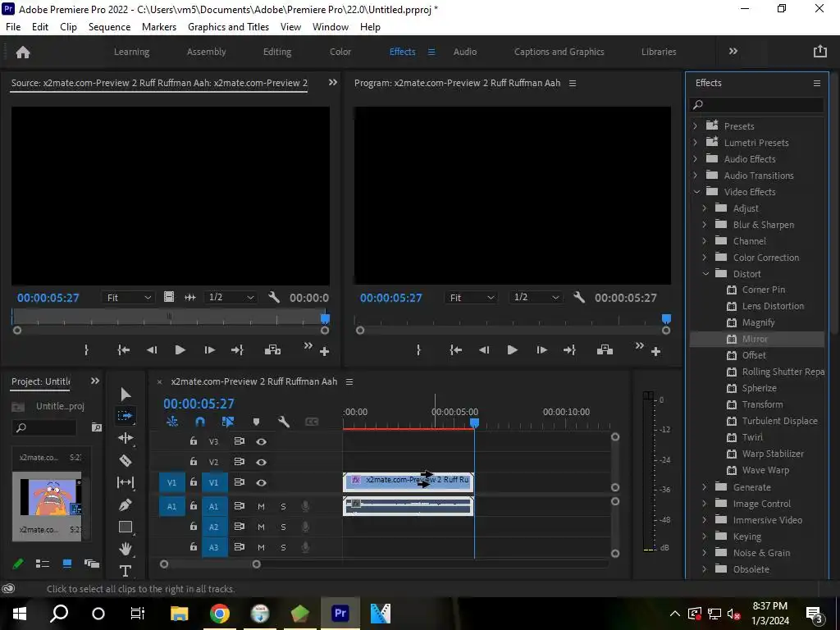Screen dimensions: 840x630
Task: Toggle Linked Selection in timeline
Action: (228, 422)
